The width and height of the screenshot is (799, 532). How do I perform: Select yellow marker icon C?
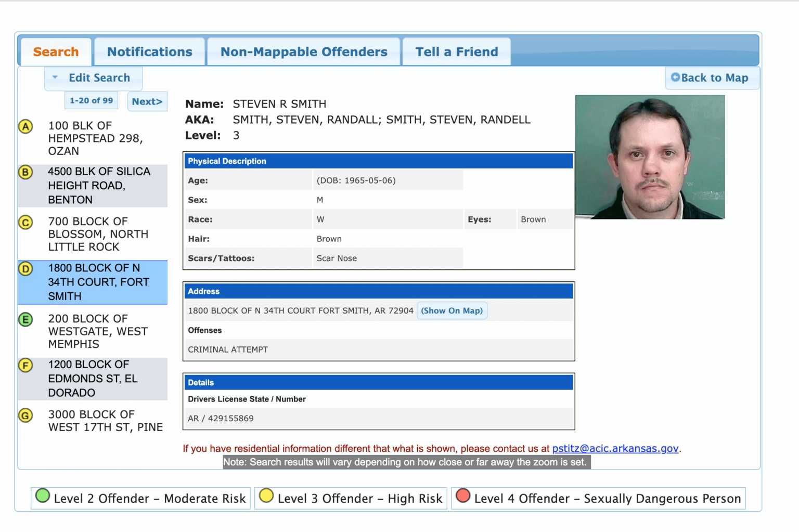[25, 223]
